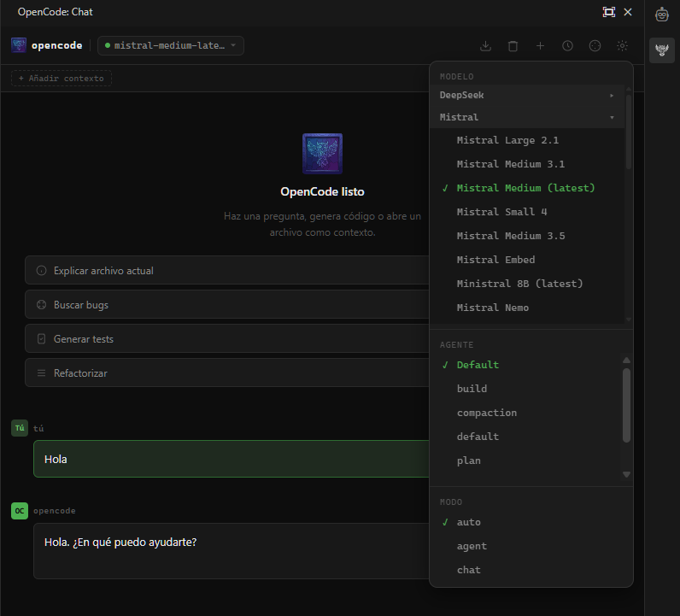This screenshot has height=616, width=680.
Task: Click the green Tú avatar badge
Action: [20, 428]
